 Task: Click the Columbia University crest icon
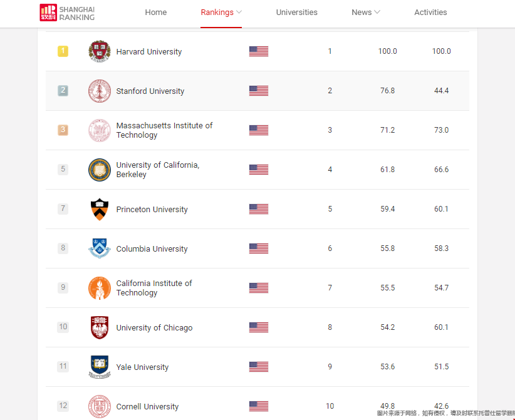click(x=99, y=248)
